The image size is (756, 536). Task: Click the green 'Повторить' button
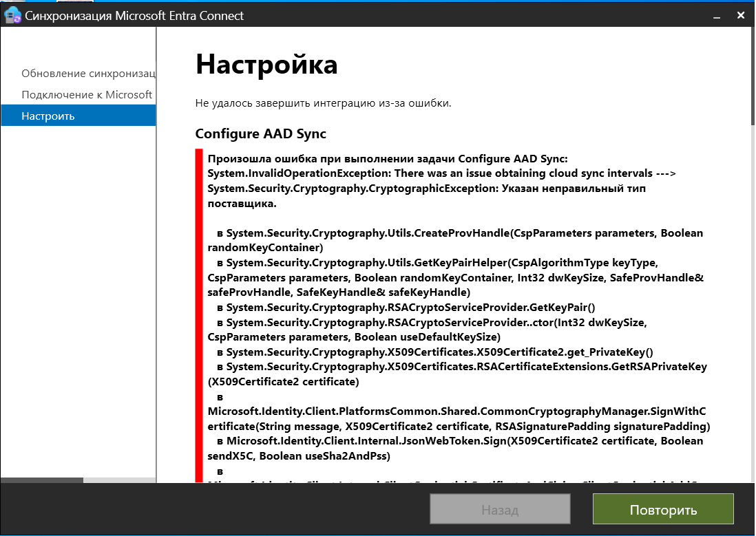tap(663, 509)
